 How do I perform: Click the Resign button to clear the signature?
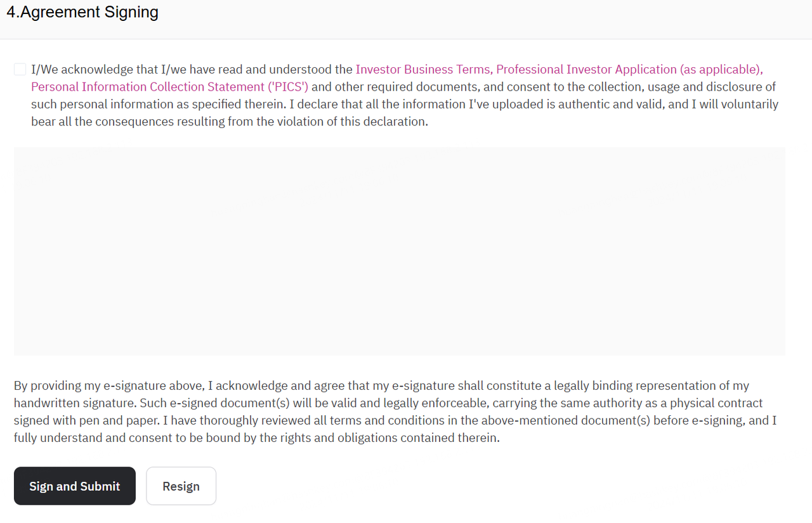point(181,486)
